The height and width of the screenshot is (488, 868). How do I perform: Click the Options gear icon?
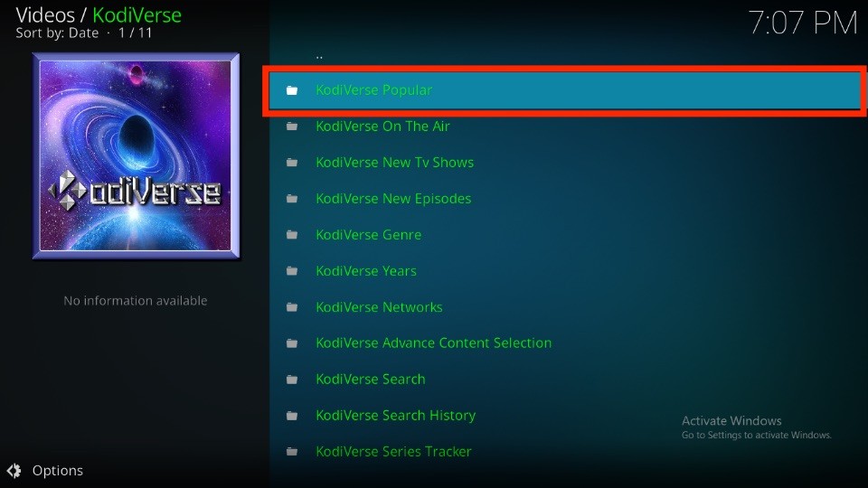tap(14, 470)
